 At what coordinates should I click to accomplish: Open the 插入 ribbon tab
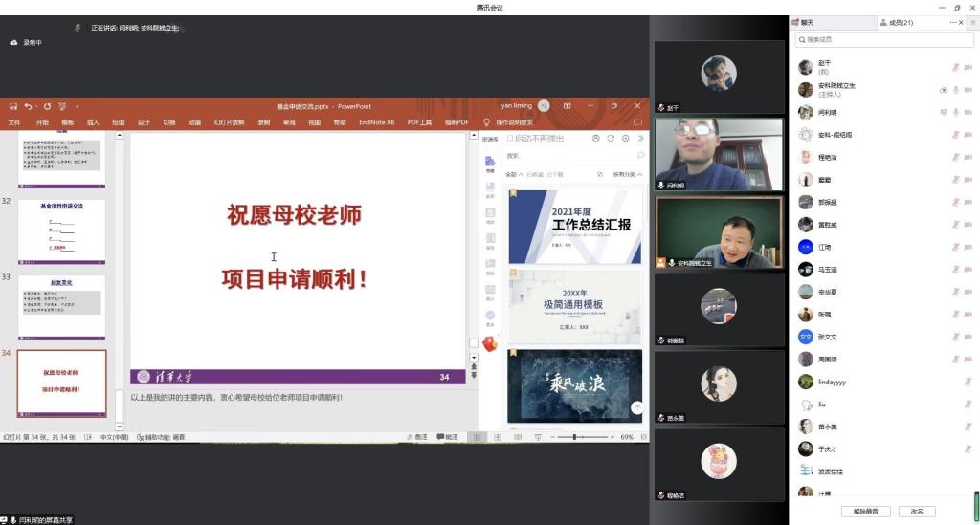point(93,122)
